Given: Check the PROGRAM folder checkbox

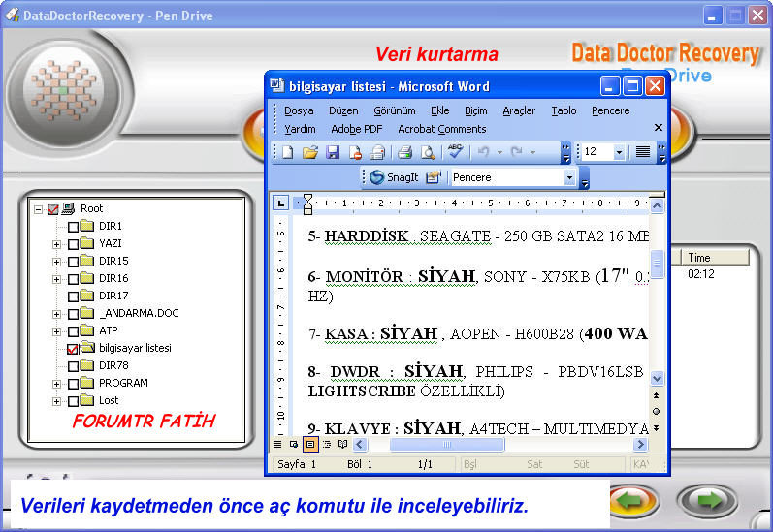Looking at the screenshot, I should click(x=73, y=384).
